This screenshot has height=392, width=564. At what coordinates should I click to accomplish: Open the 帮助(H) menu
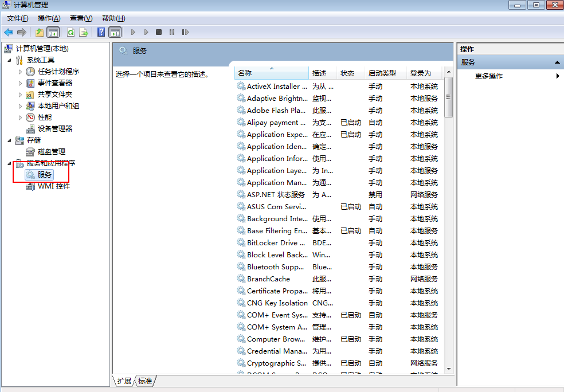[113, 18]
